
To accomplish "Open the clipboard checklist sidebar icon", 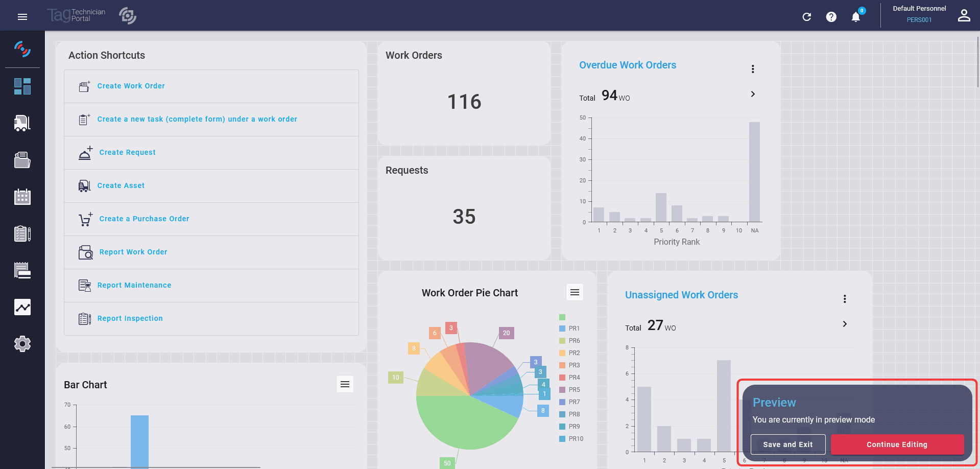I will click(22, 233).
